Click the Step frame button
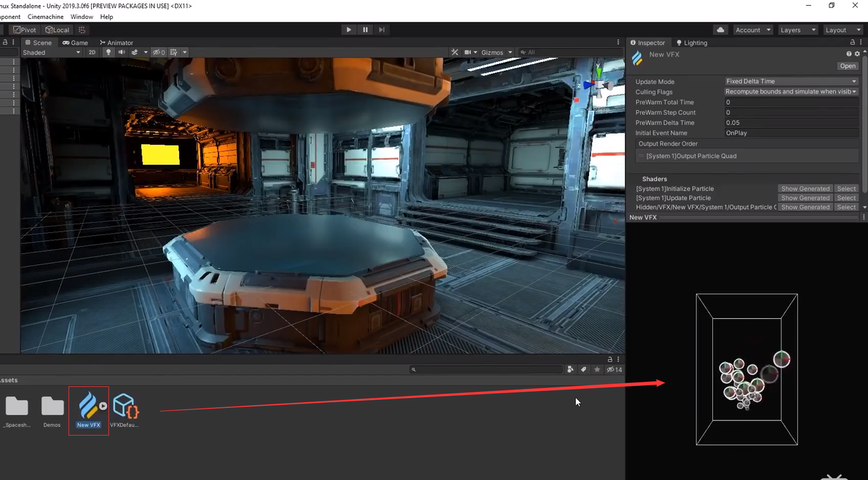868x480 pixels. (382, 30)
